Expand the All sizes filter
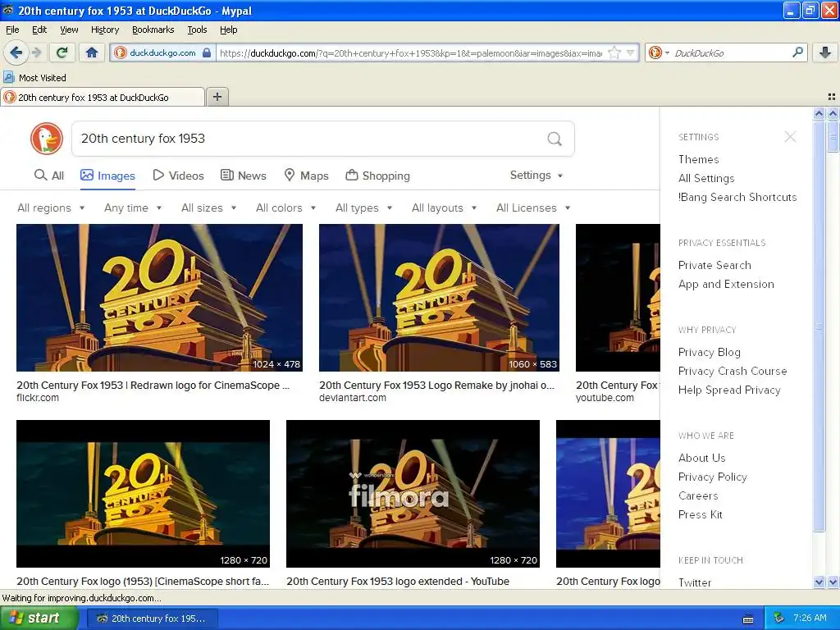840x630 pixels. point(209,208)
